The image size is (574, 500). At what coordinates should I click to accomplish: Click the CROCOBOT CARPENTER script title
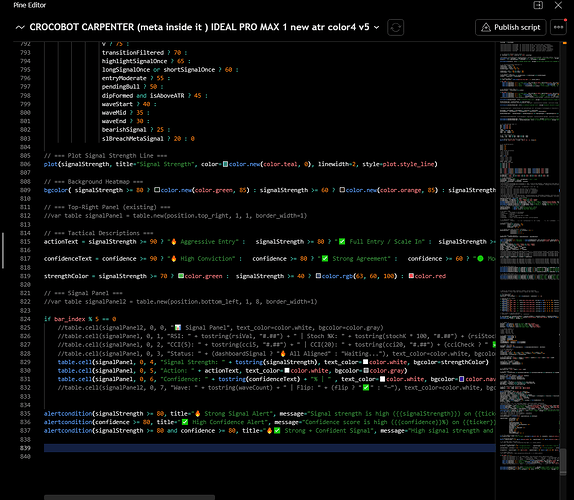[x=199, y=27]
